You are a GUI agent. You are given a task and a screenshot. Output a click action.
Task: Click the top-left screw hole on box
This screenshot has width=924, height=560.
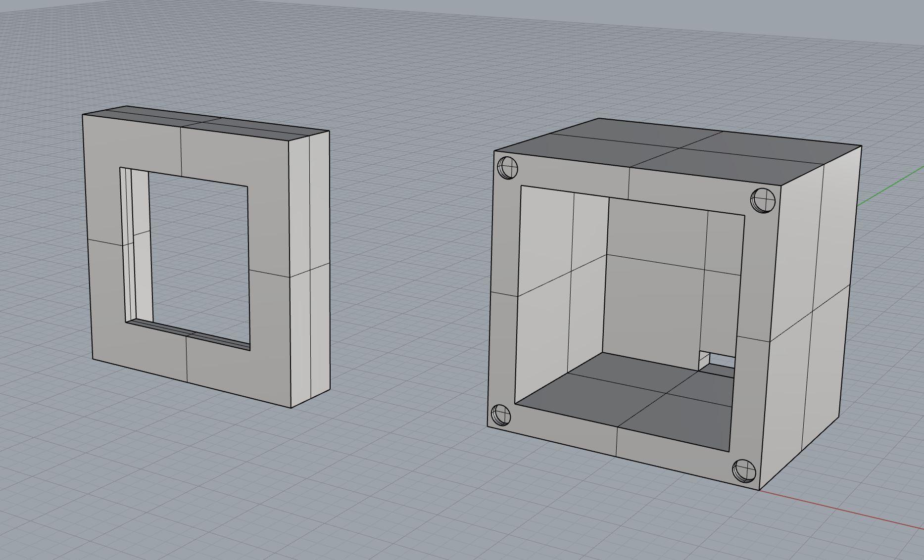507,168
